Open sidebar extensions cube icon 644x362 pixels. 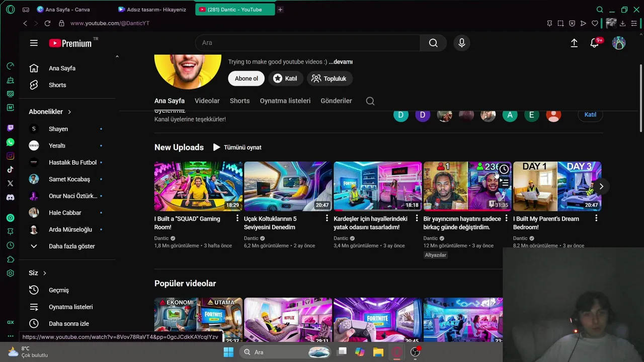(x=10, y=259)
